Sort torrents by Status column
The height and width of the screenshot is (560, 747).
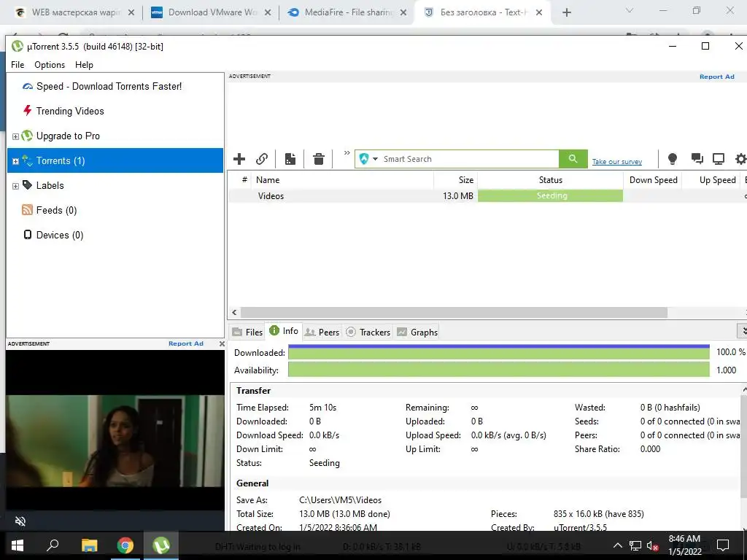click(550, 180)
